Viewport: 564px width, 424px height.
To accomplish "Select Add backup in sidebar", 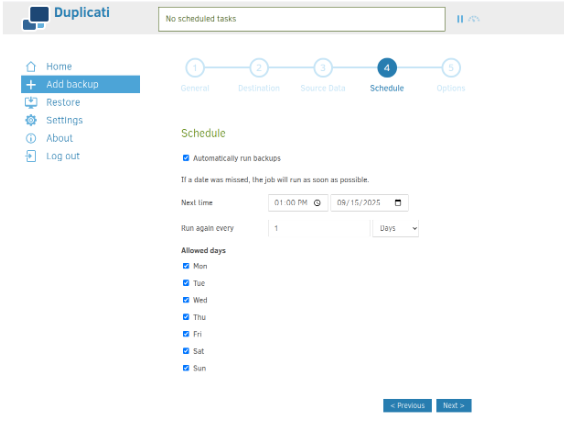I will coord(81,84).
